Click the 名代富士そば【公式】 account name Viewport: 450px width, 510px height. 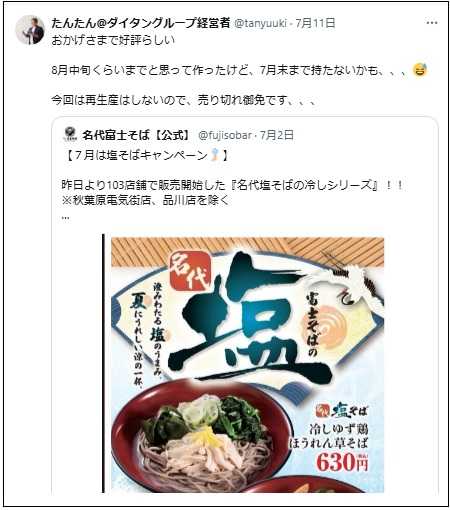coord(135,135)
